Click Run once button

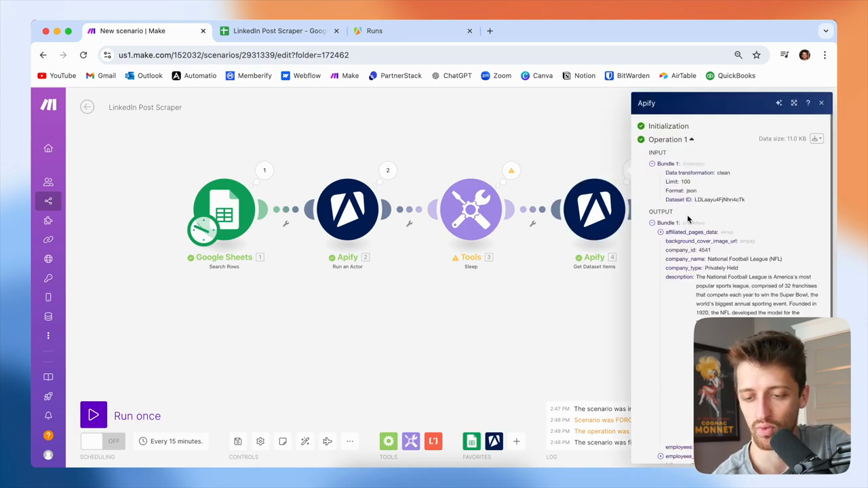point(121,415)
